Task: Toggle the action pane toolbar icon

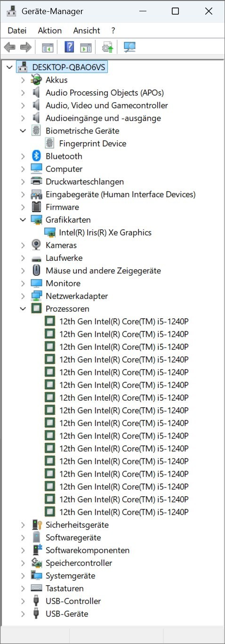Action: [x=86, y=47]
